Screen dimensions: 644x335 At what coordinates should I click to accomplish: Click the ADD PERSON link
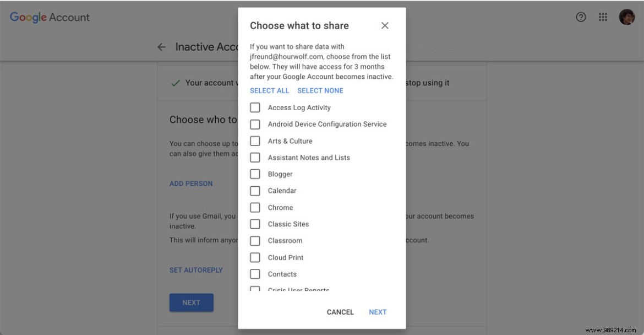click(191, 183)
